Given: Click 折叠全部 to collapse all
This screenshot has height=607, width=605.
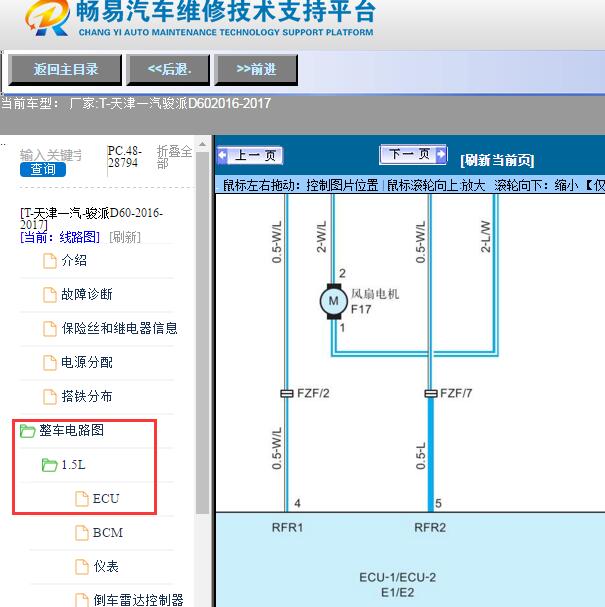Looking at the screenshot, I should click(174, 157).
